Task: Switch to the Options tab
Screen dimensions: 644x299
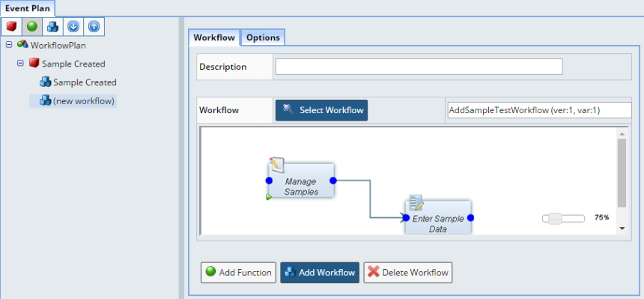Action: coord(263,37)
